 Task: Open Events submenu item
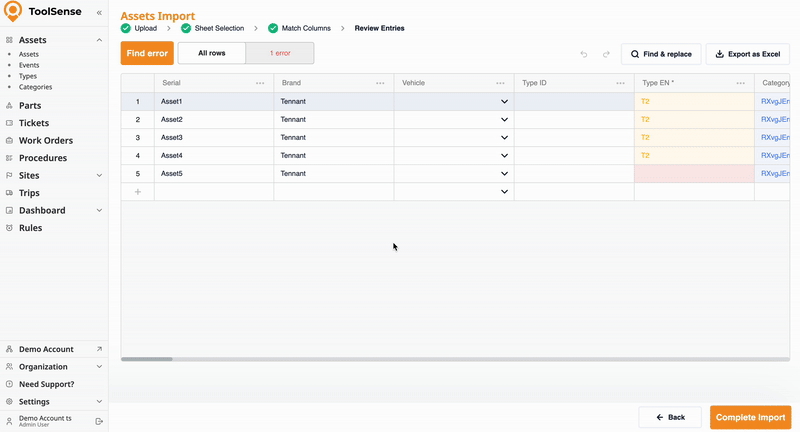[x=29, y=65]
